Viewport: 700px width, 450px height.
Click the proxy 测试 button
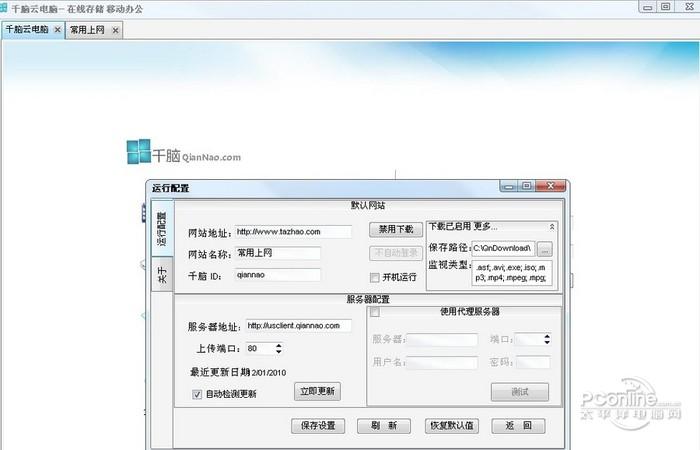[x=520, y=392]
